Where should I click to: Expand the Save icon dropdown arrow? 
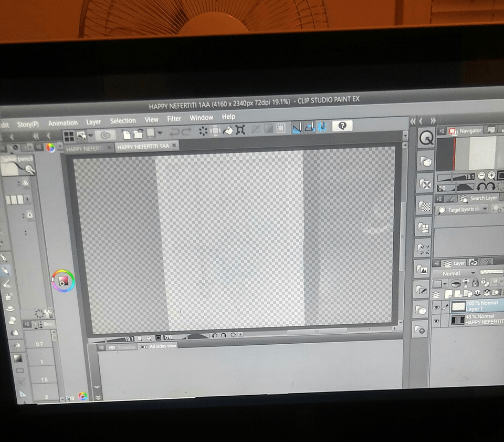tap(160, 132)
